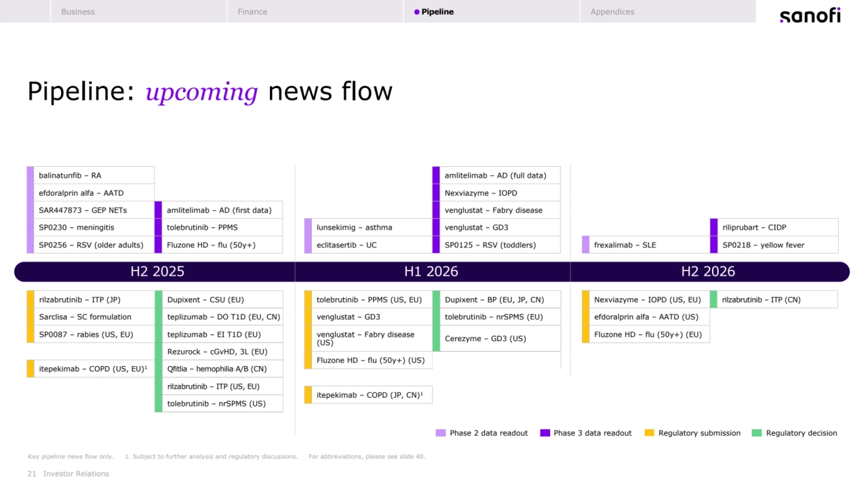Click 'itepekimab – COPD (US, EU)' entry
Screen dimensions: 868x488
coord(90,369)
